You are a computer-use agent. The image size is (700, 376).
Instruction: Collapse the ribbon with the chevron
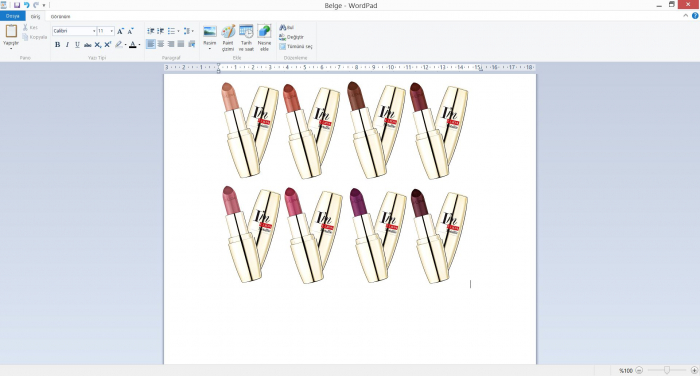[x=686, y=16]
